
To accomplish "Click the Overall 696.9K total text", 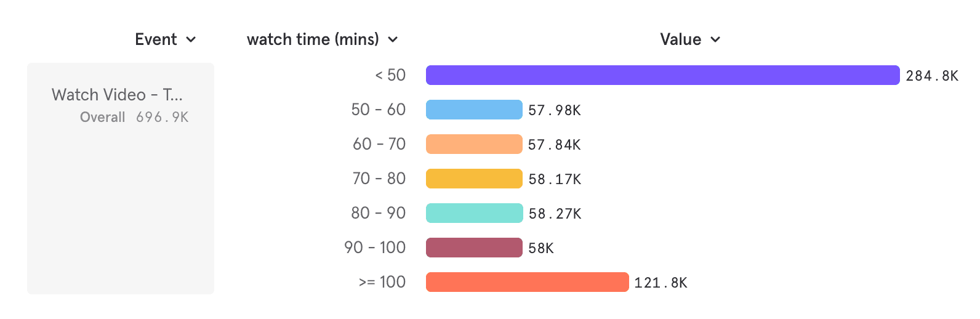I will point(134,117).
